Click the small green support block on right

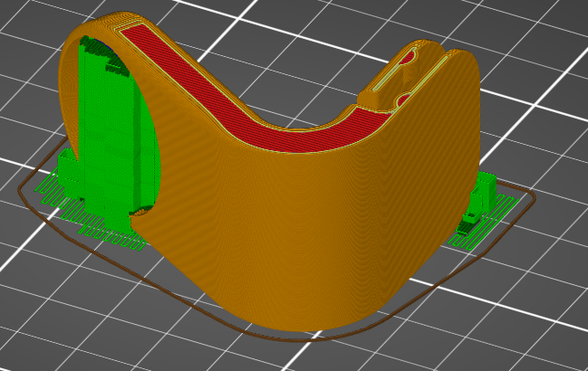pyautogui.click(x=483, y=190)
